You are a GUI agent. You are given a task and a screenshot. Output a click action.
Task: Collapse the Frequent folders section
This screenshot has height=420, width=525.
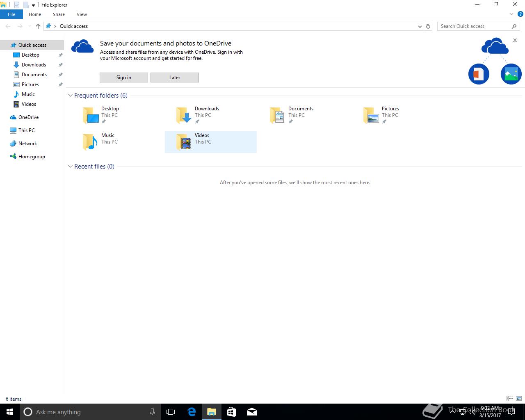(70, 96)
